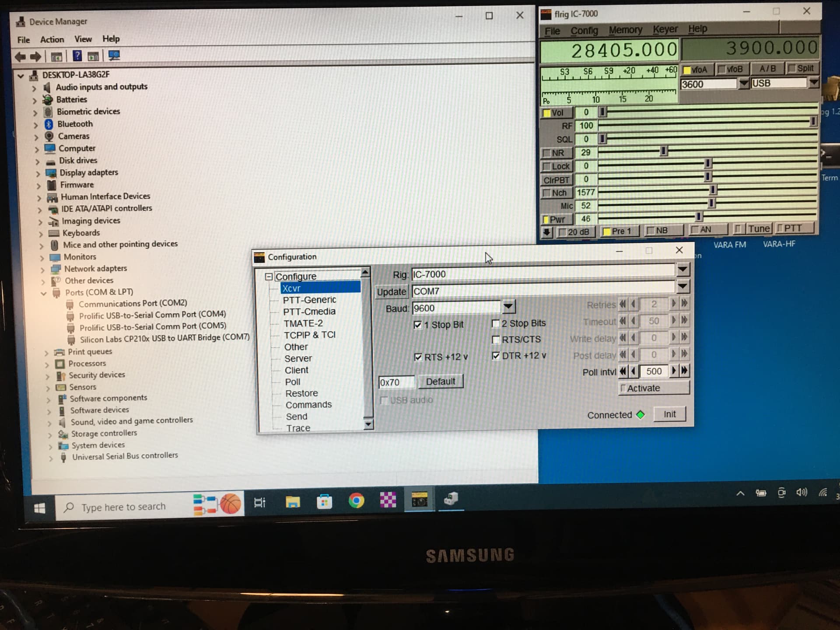Enable the 2 Stop Bits checkbox
The image size is (840, 630).
[x=496, y=323]
